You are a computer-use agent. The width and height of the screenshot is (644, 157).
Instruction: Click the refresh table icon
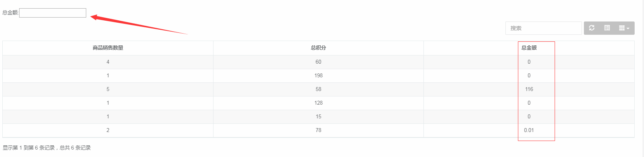click(592, 28)
